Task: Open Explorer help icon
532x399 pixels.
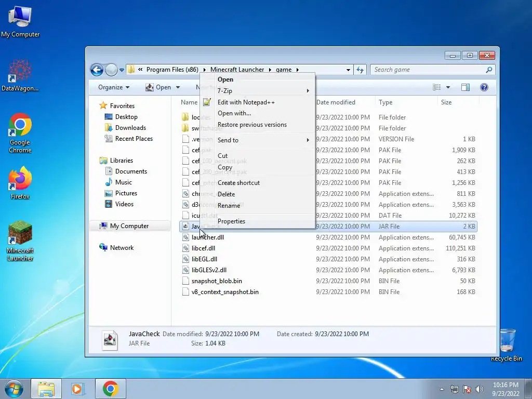Action: [x=484, y=87]
